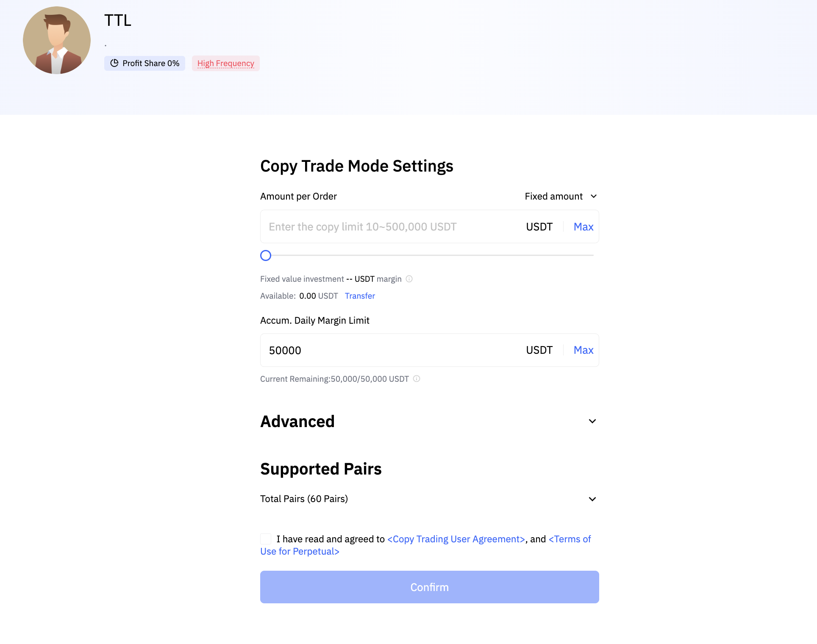Screen dimensions: 817x644
Task: Click the Confirm button
Action: click(429, 587)
